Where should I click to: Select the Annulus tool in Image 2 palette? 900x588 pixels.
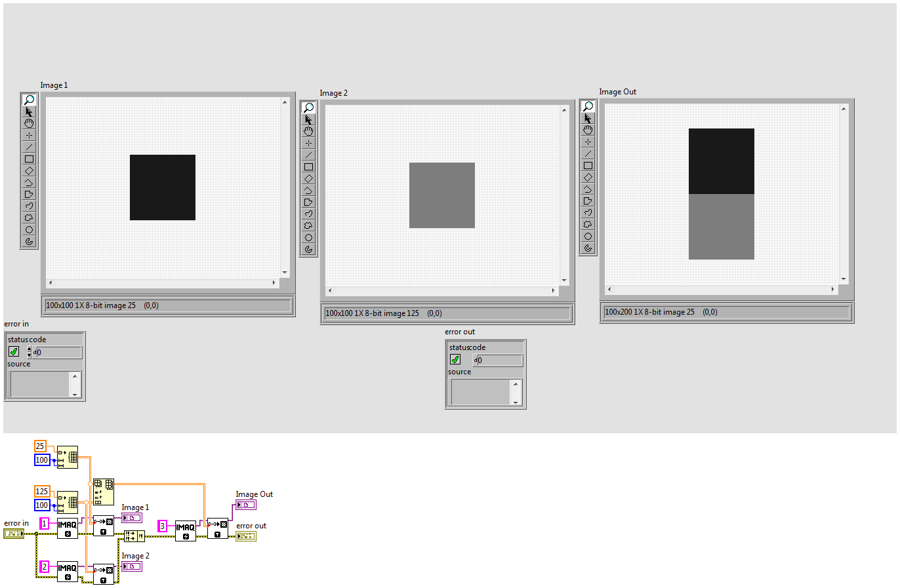(x=308, y=249)
